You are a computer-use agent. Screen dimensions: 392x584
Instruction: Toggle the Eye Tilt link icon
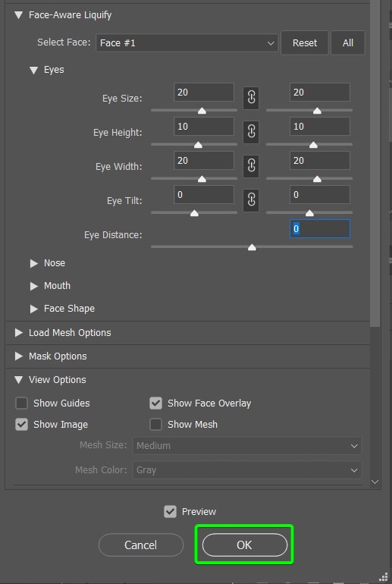pos(251,200)
